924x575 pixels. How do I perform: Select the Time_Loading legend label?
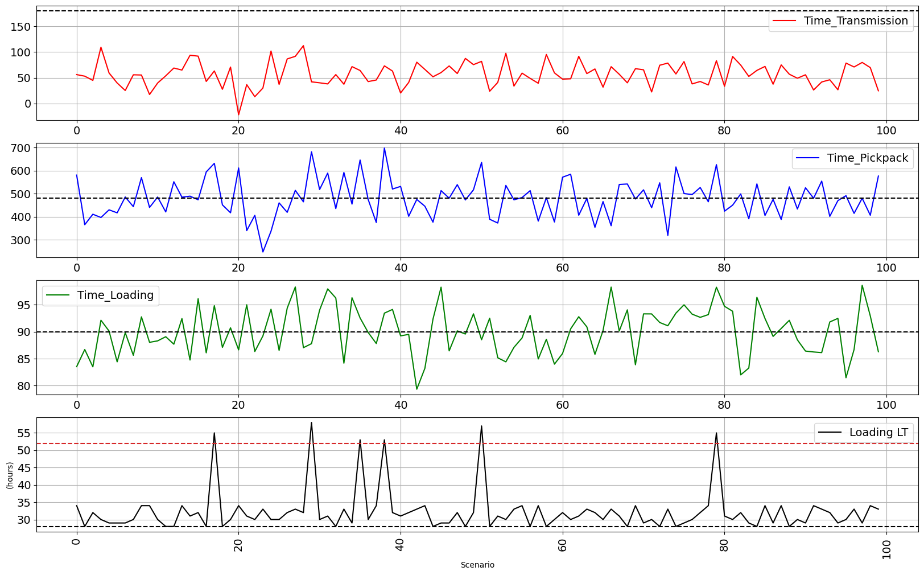click(x=115, y=295)
